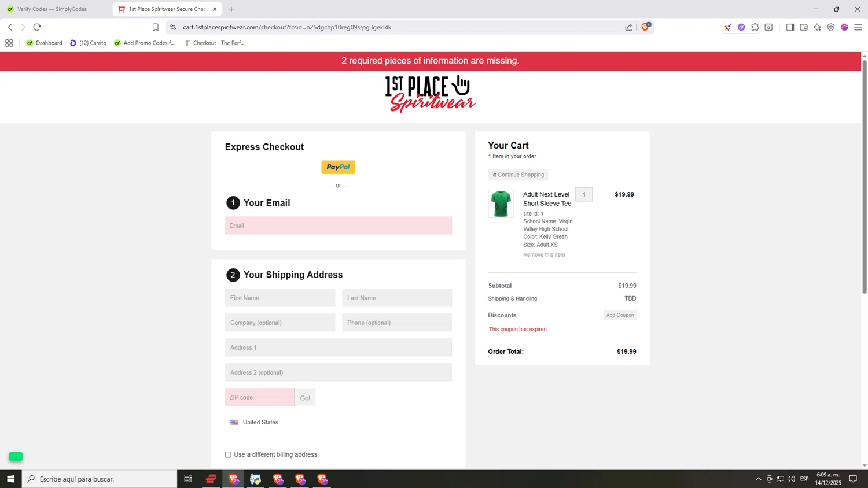Click Remove this item link

click(x=544, y=254)
